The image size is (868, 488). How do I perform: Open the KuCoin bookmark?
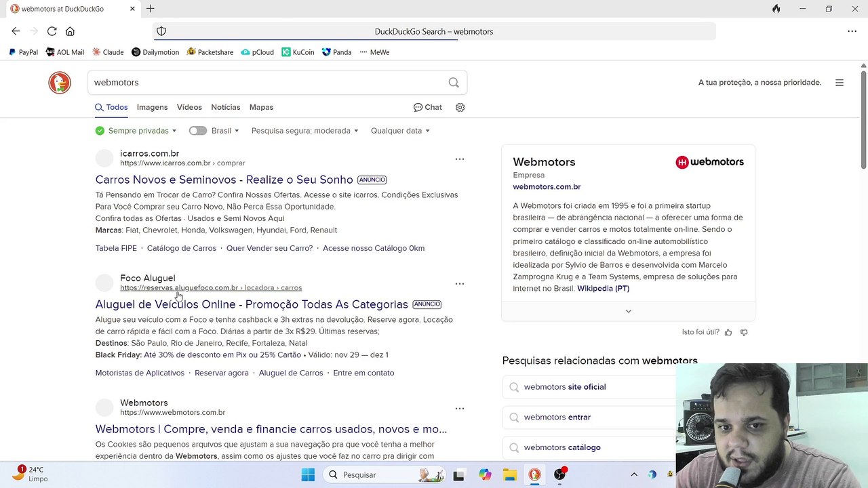298,52
